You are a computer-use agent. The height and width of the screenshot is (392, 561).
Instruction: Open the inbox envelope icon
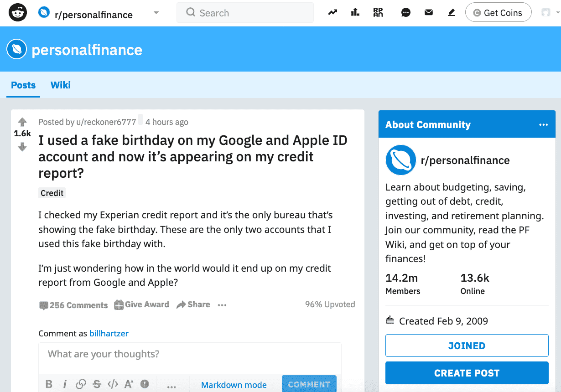(x=429, y=13)
